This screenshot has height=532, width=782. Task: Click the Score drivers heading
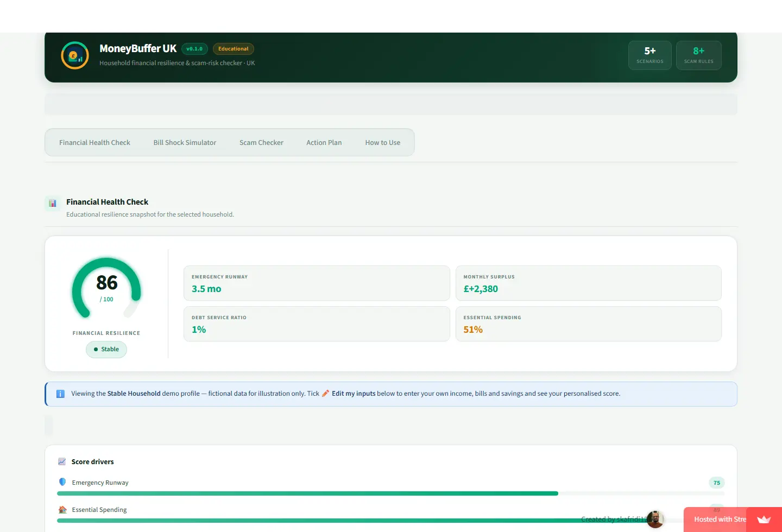tap(93, 462)
